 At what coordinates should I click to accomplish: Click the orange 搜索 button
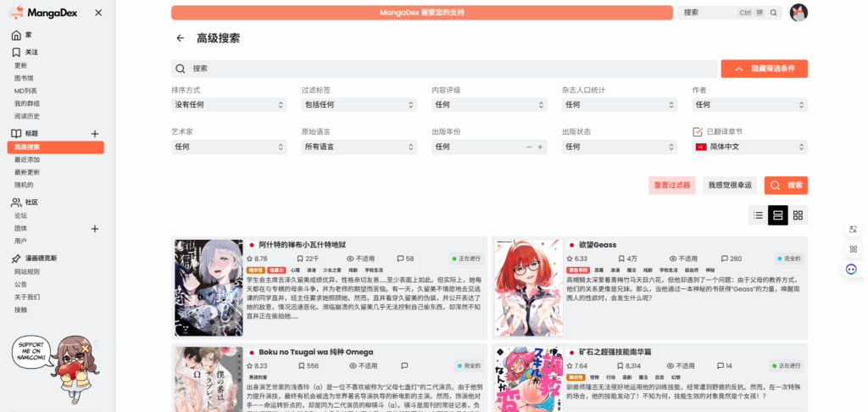tap(786, 186)
